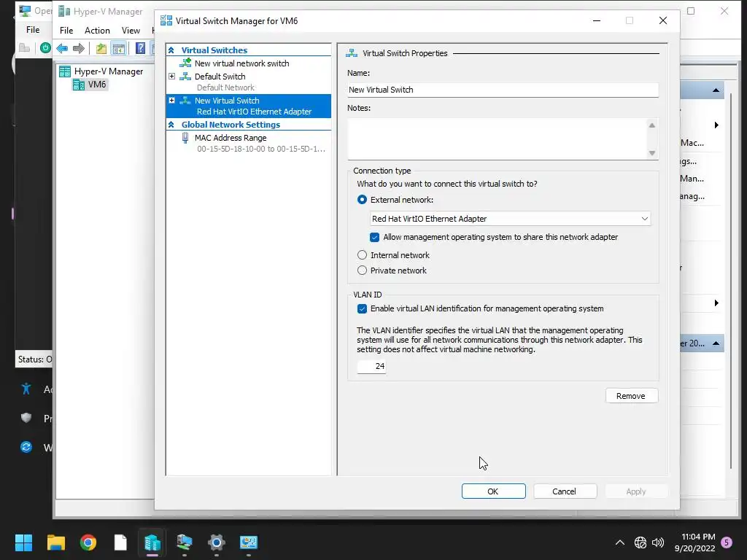Screen dimensions: 747x560
Task: Click network globe tray icon
Action: (640, 542)
